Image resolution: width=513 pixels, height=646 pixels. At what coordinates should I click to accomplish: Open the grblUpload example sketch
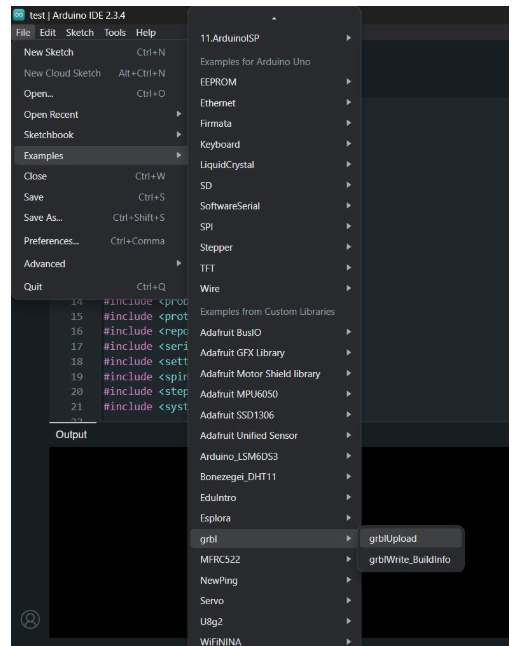pos(410,539)
